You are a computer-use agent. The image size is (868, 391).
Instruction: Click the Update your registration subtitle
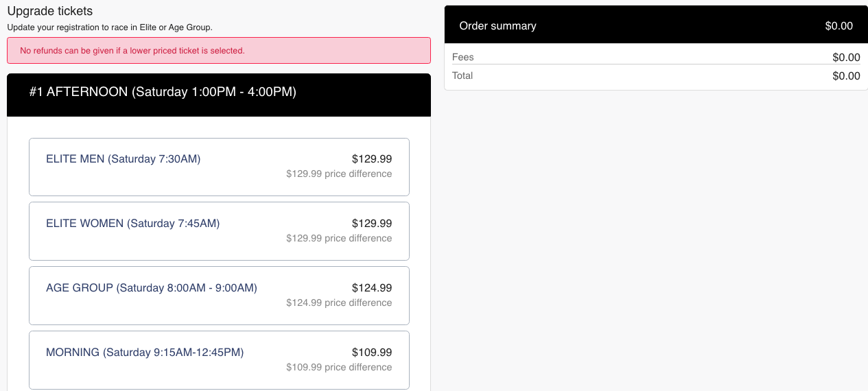point(110,27)
